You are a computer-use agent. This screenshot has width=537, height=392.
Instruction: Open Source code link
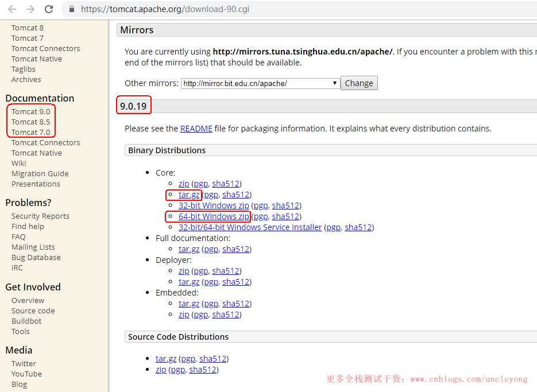(x=33, y=311)
